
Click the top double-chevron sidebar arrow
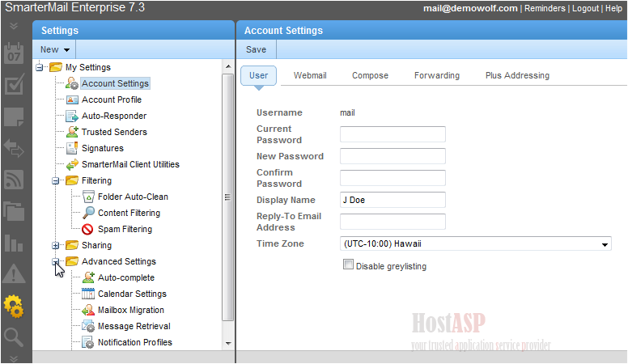14,26
